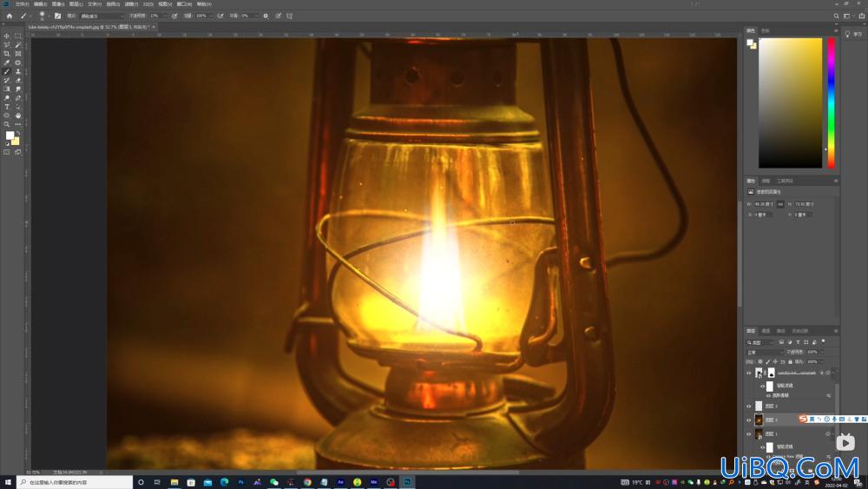The image size is (868, 489).
Task: Select the layer 3 thumbnail
Action: pos(759,420)
